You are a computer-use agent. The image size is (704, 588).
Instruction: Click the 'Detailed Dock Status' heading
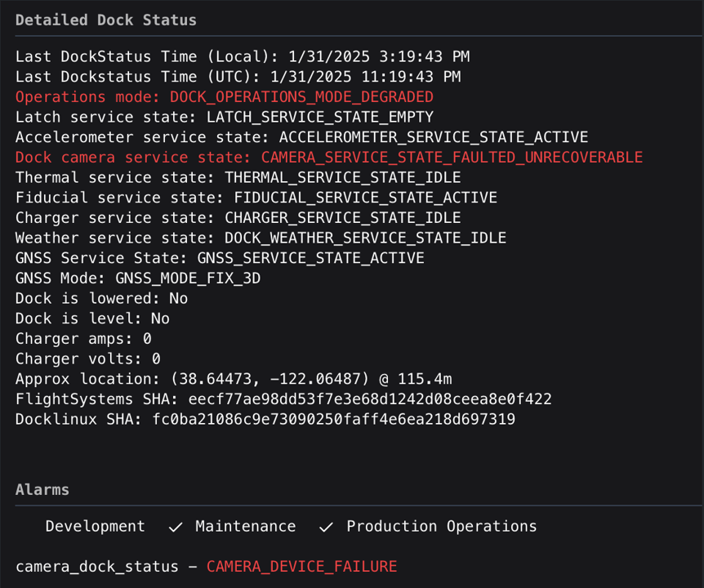tap(106, 20)
